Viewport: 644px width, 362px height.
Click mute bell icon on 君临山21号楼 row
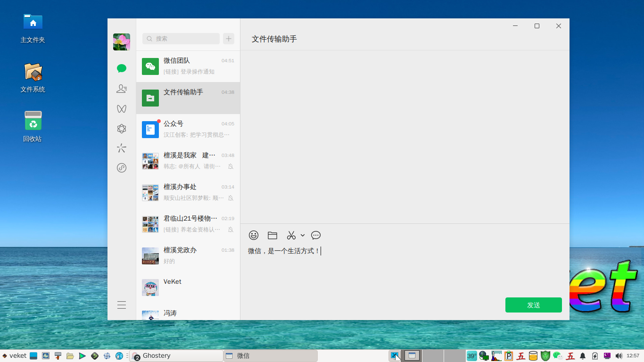tap(231, 230)
